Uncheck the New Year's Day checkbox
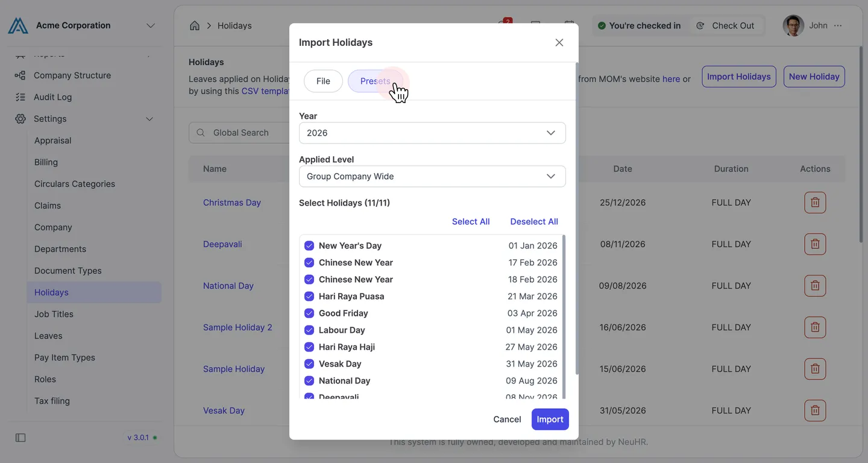This screenshot has height=463, width=868. pos(309,245)
